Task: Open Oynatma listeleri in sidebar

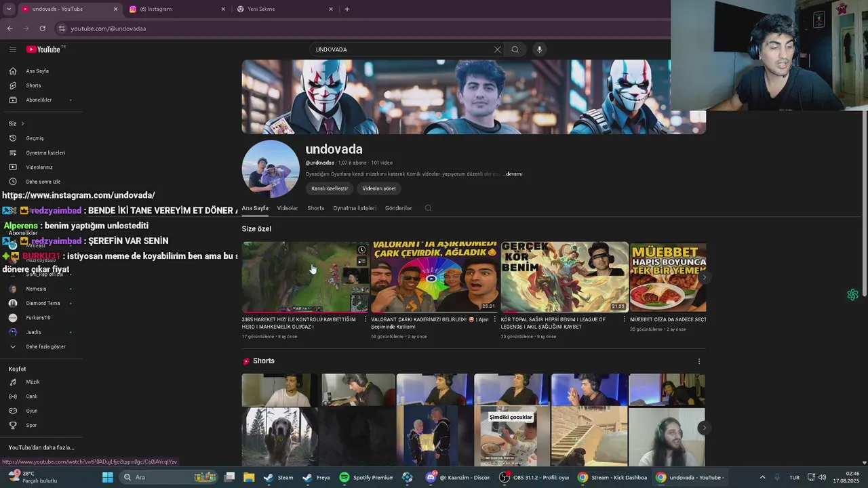Action: pos(45,152)
